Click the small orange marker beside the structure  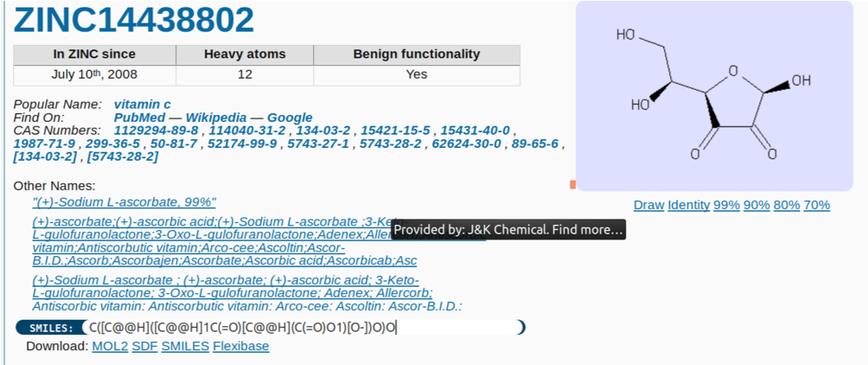tap(572, 184)
